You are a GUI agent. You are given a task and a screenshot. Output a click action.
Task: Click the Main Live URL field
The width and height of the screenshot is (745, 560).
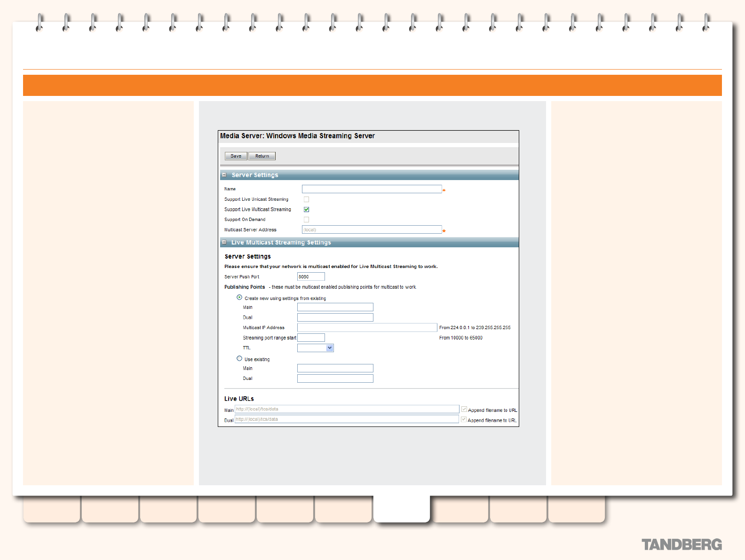click(347, 409)
